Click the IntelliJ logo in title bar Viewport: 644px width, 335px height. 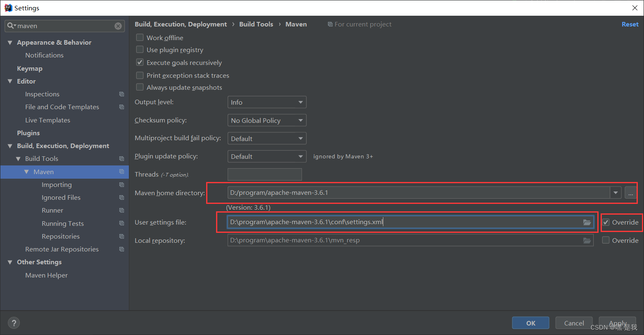click(x=8, y=8)
